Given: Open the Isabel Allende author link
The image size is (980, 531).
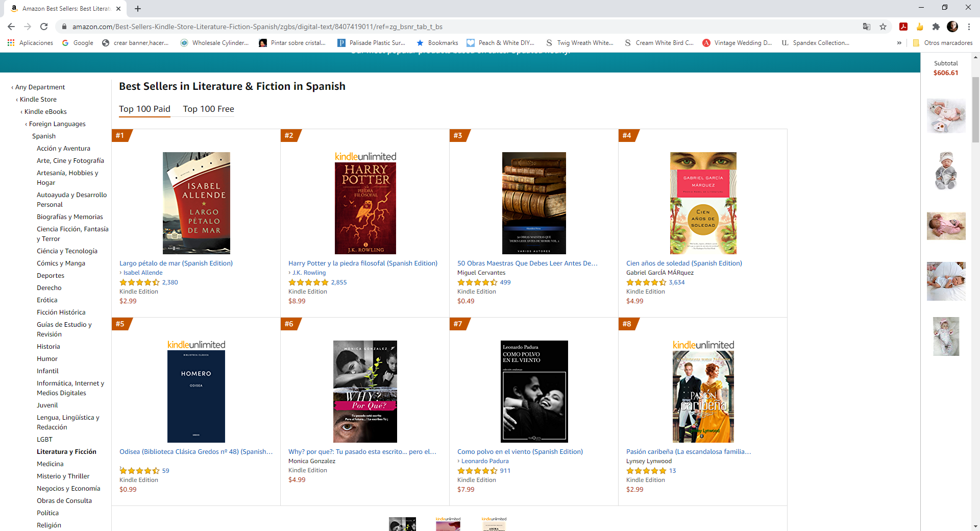Looking at the screenshot, I should click(143, 273).
